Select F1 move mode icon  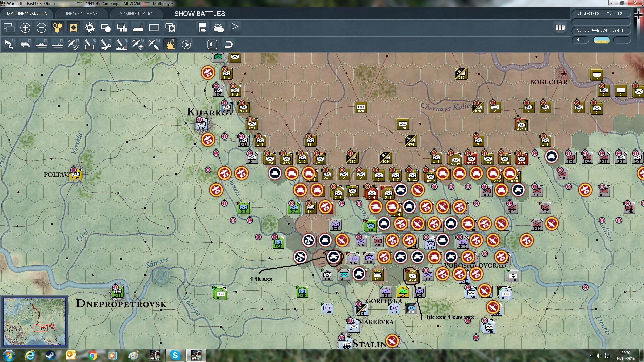coord(9,44)
